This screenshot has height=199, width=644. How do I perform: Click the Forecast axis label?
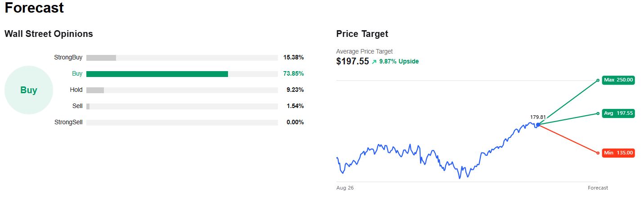[x=598, y=188]
